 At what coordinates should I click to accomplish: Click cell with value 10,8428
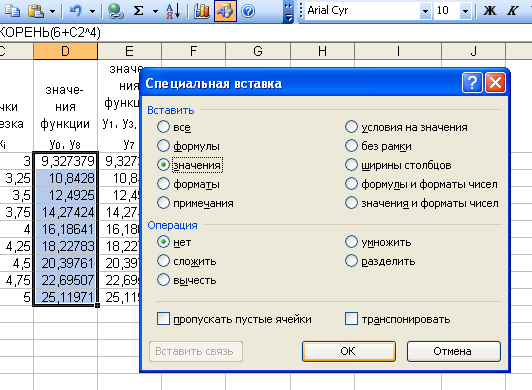pyautogui.click(x=65, y=178)
